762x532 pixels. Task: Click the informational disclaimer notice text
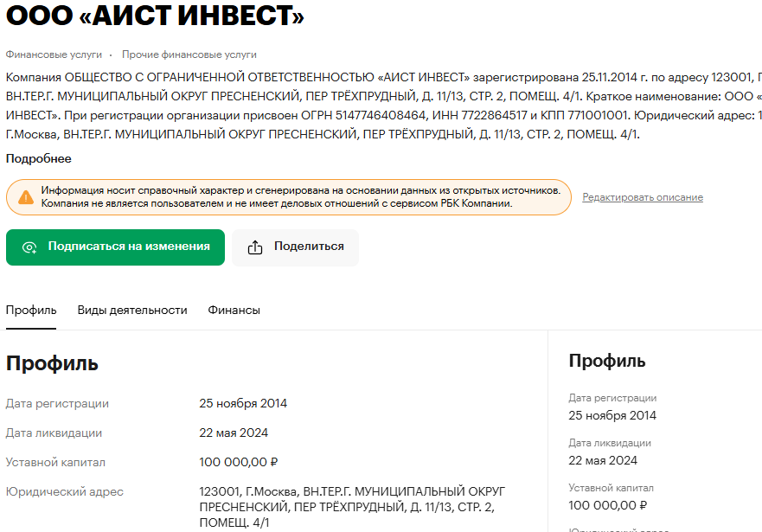(x=301, y=196)
